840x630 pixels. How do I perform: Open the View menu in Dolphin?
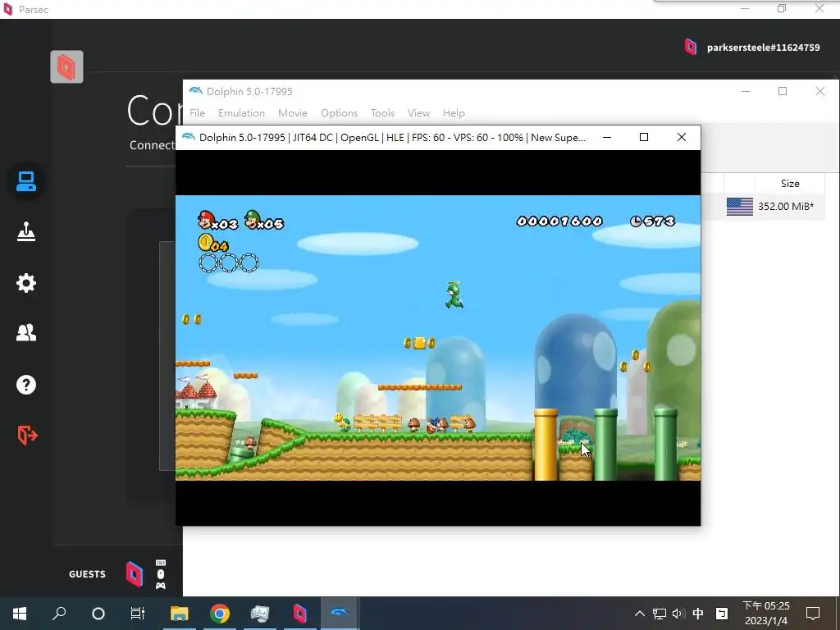pyautogui.click(x=418, y=113)
